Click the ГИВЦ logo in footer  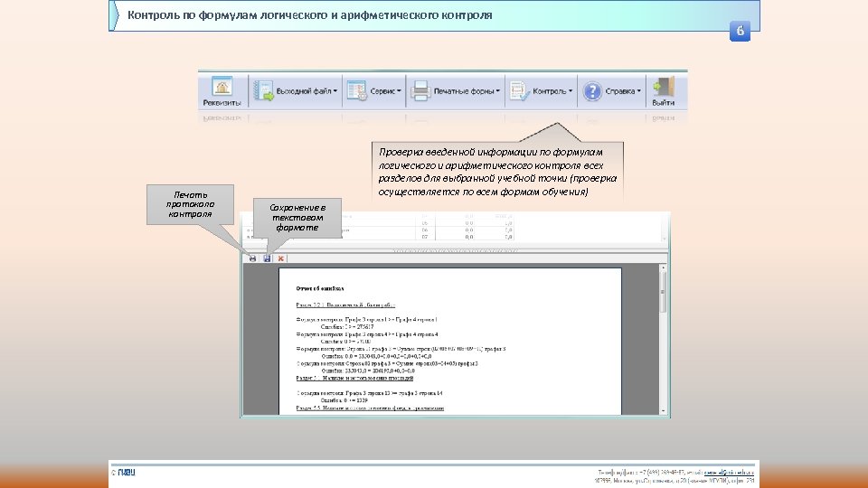click(126, 472)
